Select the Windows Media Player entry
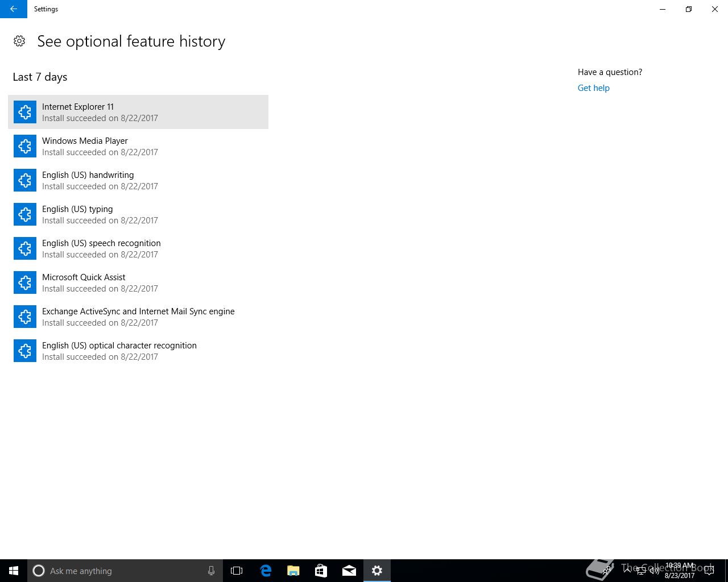 [x=138, y=146]
